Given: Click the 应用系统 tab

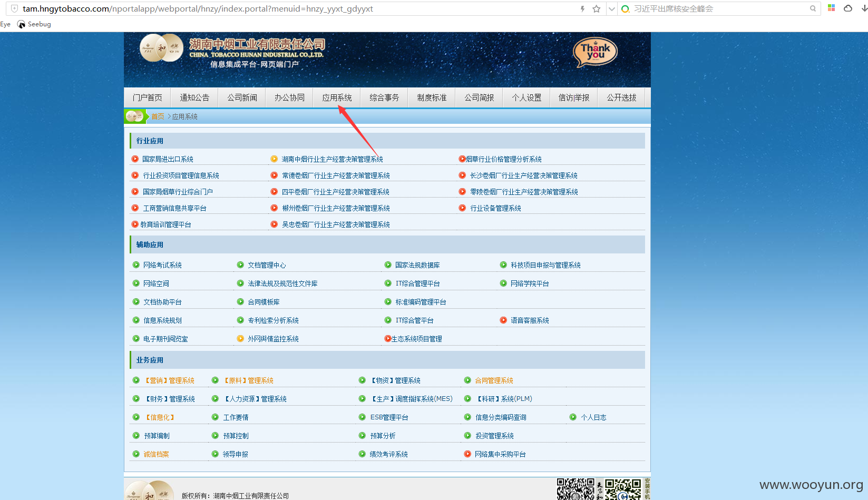Looking at the screenshot, I should tap(337, 97).
